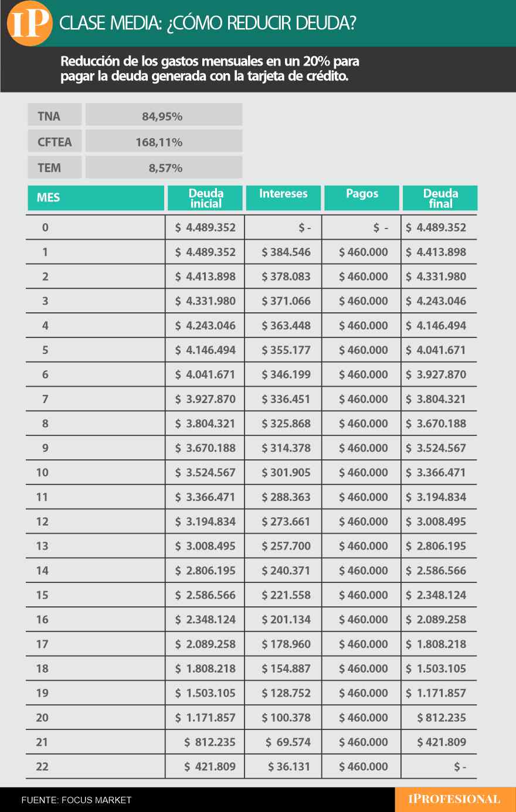
Task: Select month 12 row number
Action: (x=42, y=521)
